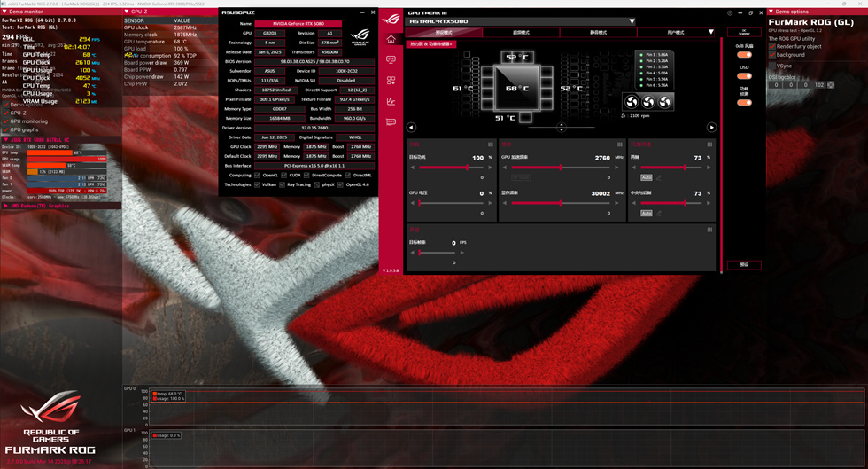Uncheck the GPU-Z checkbox in Demo monitor

pos(6,113)
